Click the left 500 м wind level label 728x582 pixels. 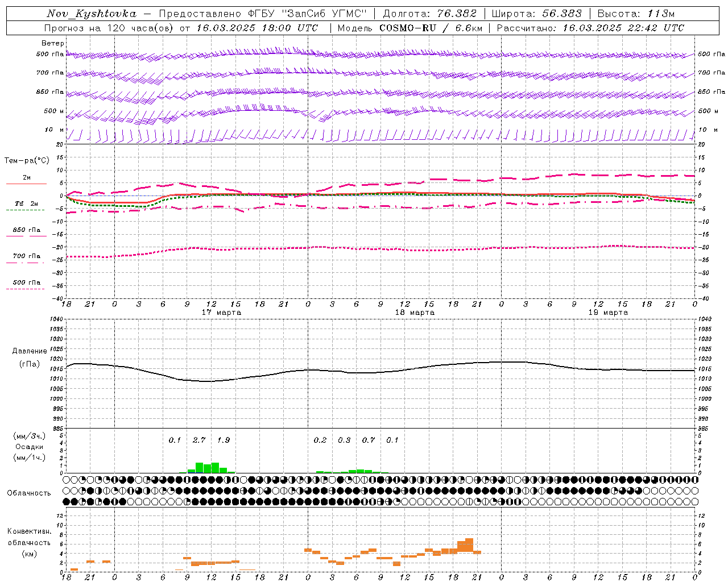click(54, 111)
